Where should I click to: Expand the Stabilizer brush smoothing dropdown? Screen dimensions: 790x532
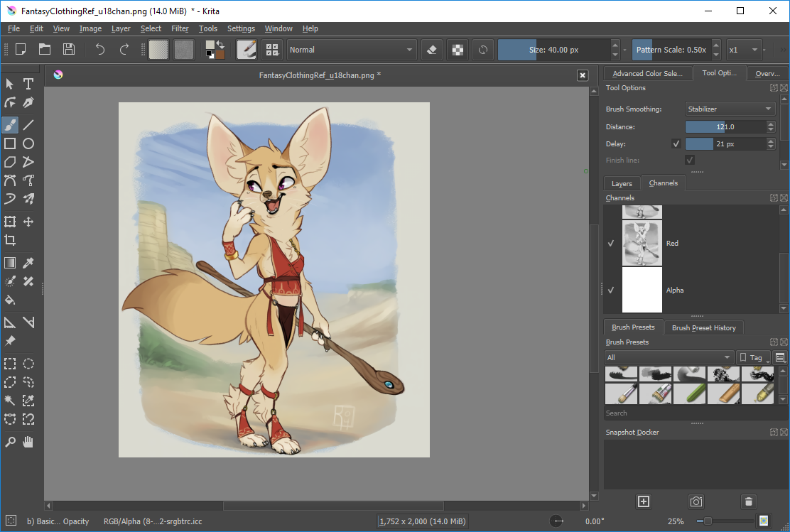730,109
